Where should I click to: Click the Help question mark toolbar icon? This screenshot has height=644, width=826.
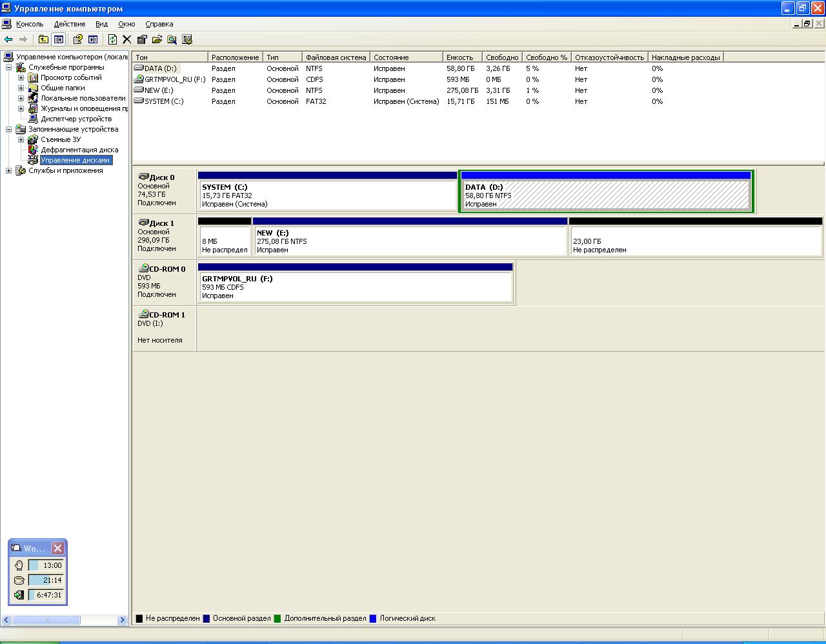click(78, 39)
